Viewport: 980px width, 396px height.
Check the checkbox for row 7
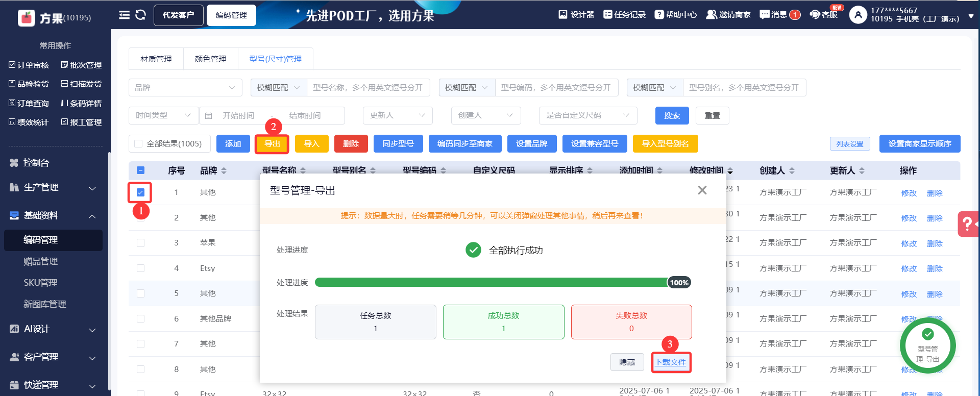[x=141, y=344]
